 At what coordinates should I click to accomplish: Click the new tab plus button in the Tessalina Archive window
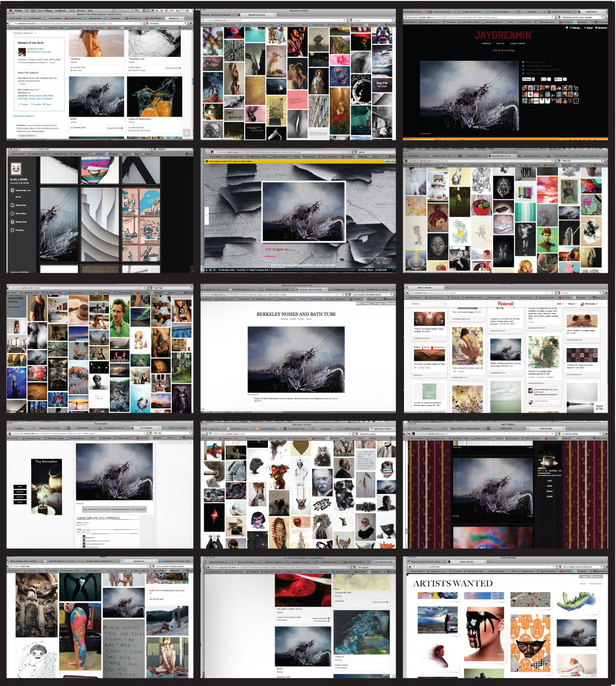point(279,15)
